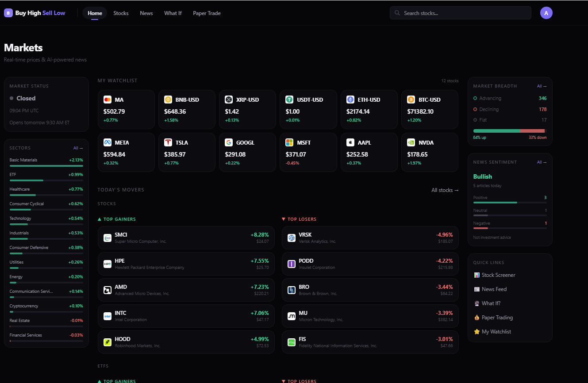588x383 pixels.
Task: Click the $71382.10 BTC-USD price
Action: coord(420,111)
